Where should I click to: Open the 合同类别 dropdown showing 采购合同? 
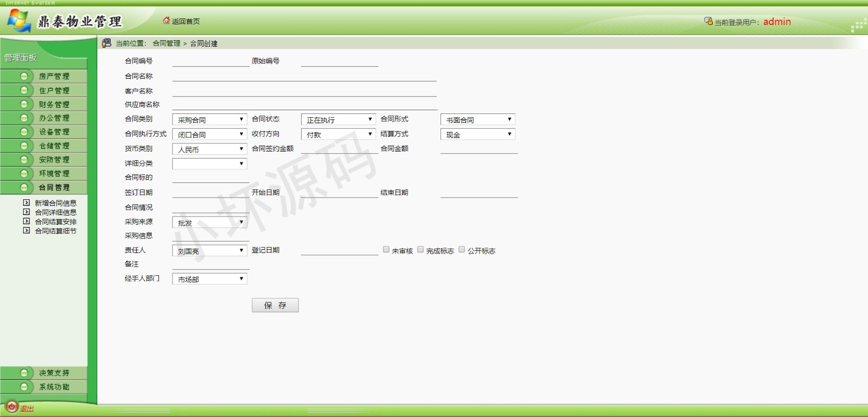click(x=210, y=119)
